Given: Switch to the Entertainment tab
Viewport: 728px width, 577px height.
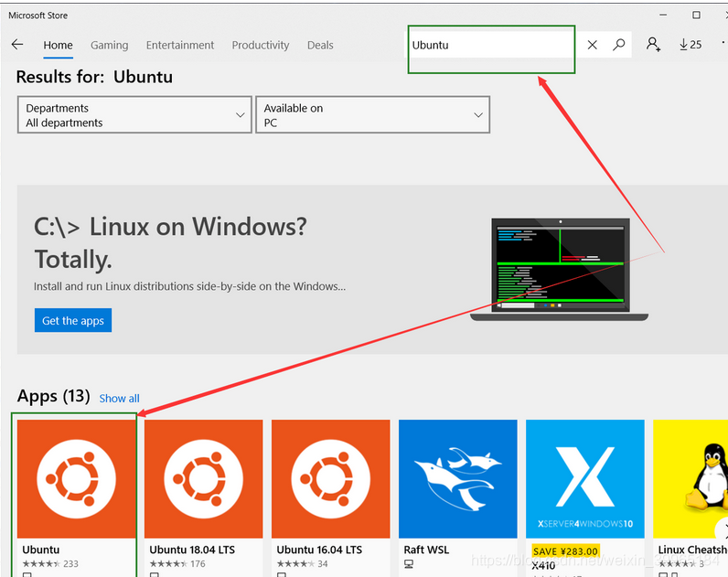Looking at the screenshot, I should click(180, 45).
